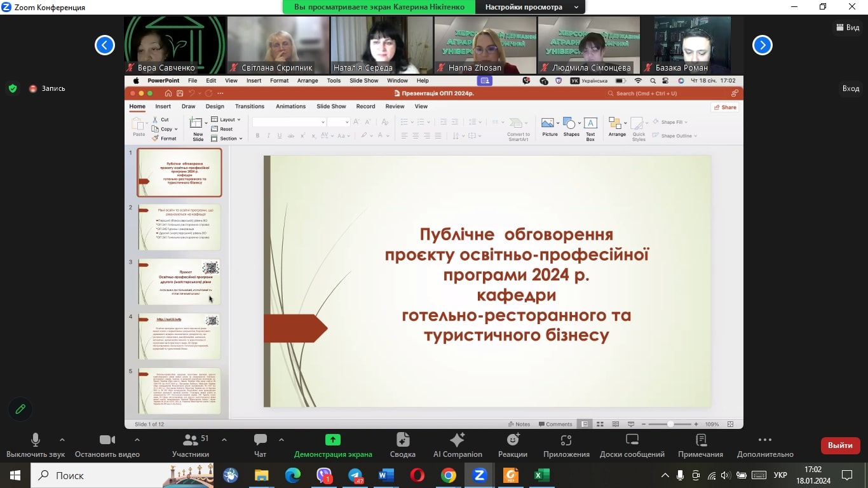This screenshot has width=868, height=488.
Task: Expand Participants options arrow
Action: click(224, 439)
